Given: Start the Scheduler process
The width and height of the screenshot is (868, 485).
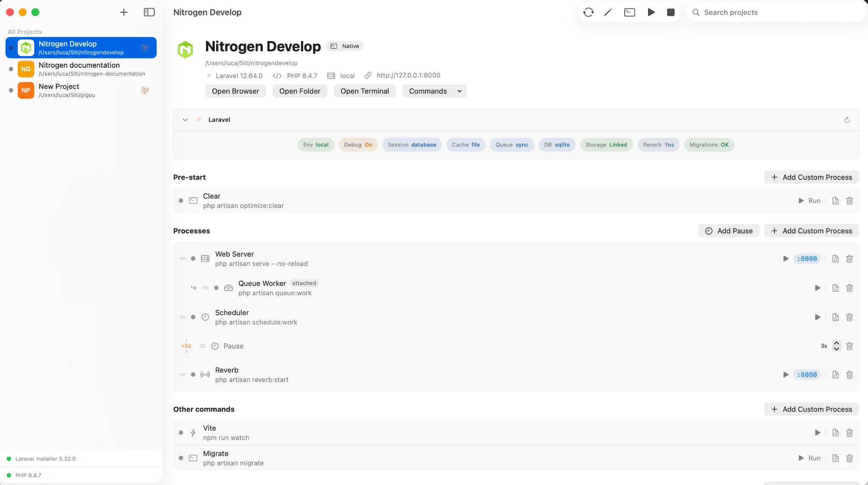Looking at the screenshot, I should (x=818, y=317).
